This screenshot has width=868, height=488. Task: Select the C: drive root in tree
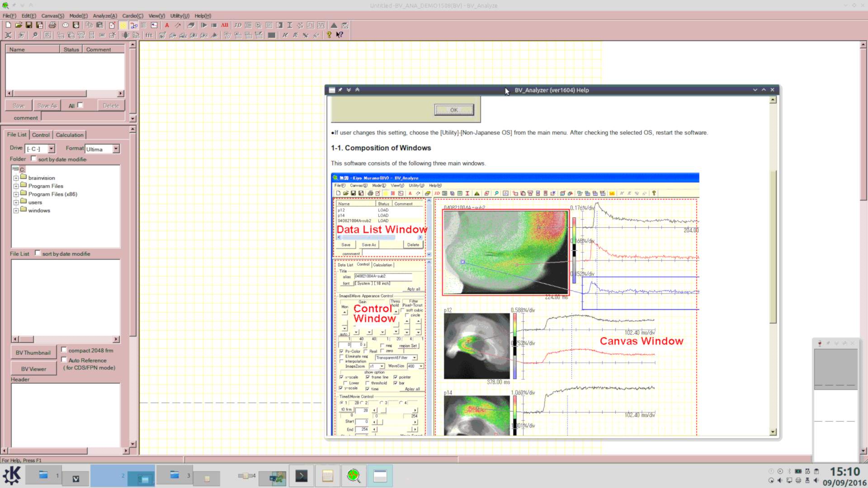pyautogui.click(x=22, y=169)
